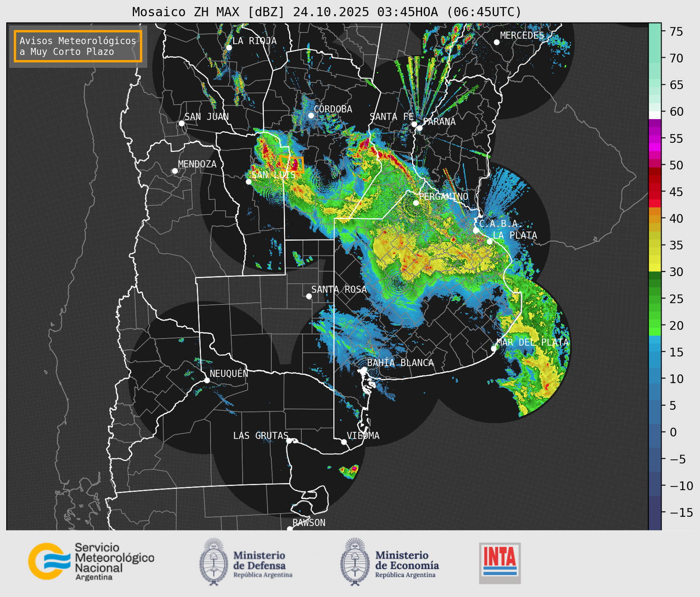This screenshot has height=597, width=700.
Task: Click the 75 dBZ value on the colorbar
Action: [x=676, y=32]
